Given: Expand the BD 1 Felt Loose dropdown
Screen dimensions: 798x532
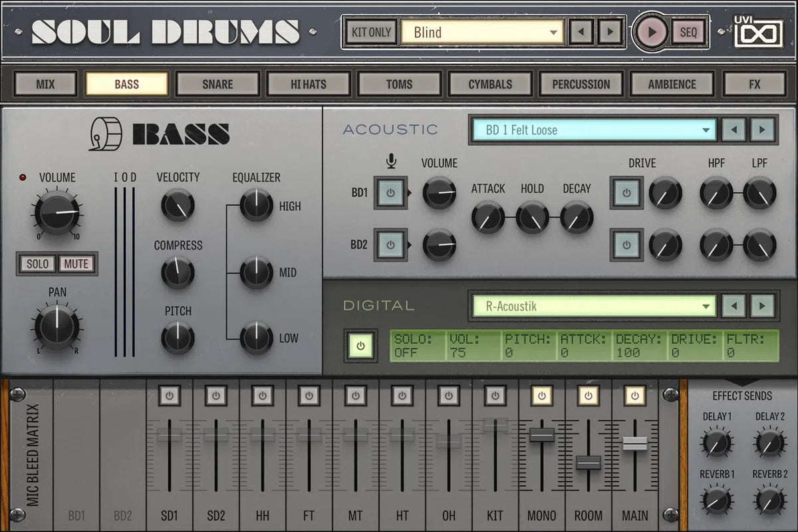Looking at the screenshot, I should (x=593, y=130).
